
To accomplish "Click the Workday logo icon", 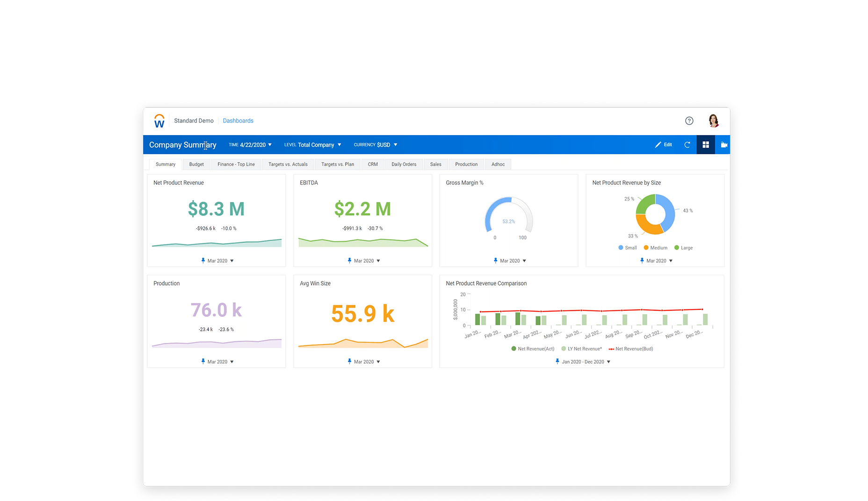I will tap(159, 121).
